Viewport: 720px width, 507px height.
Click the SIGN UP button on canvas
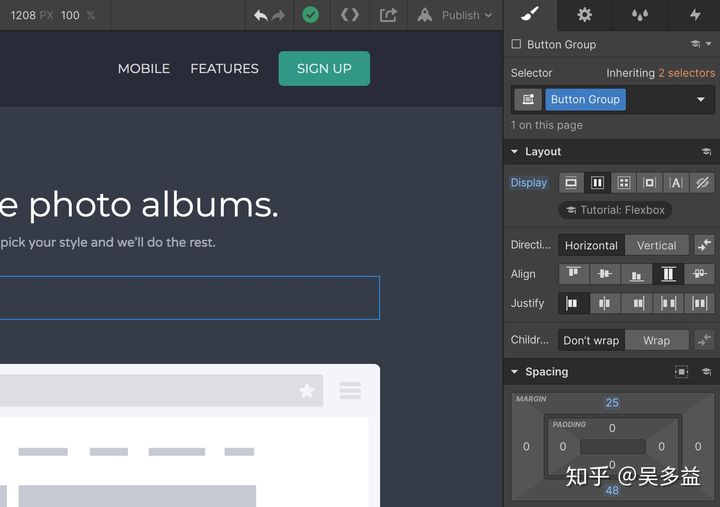tap(324, 68)
